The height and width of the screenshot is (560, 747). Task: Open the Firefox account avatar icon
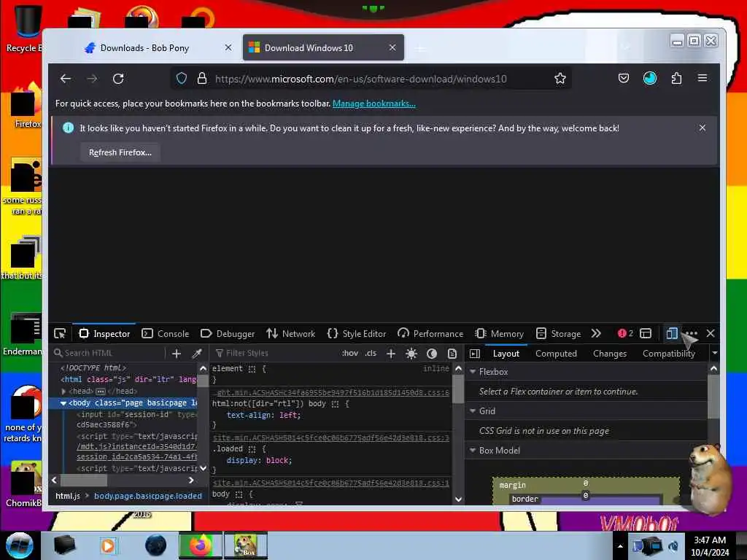(x=650, y=78)
